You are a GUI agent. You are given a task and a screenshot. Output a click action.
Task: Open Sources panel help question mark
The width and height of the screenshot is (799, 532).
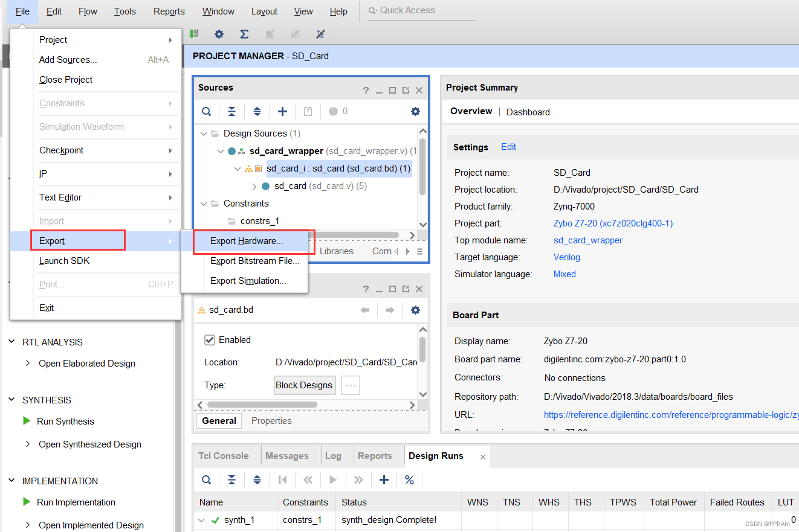click(366, 91)
